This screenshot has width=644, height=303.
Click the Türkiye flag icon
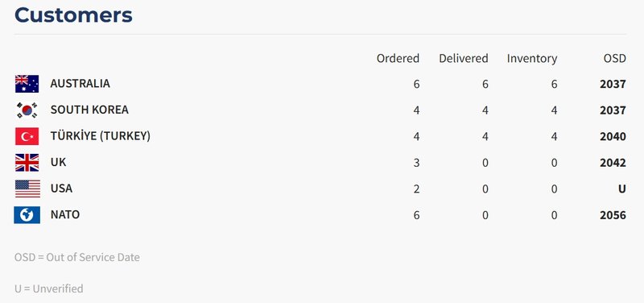tap(27, 136)
